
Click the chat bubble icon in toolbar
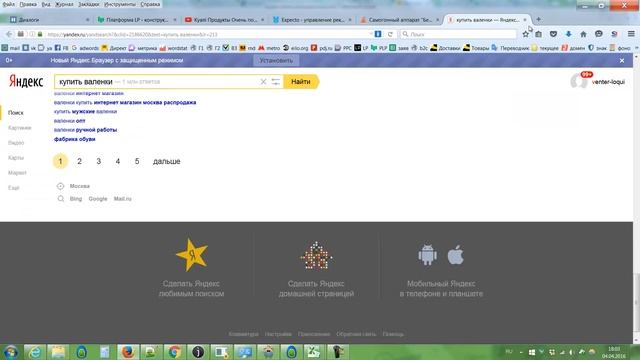[598, 34]
